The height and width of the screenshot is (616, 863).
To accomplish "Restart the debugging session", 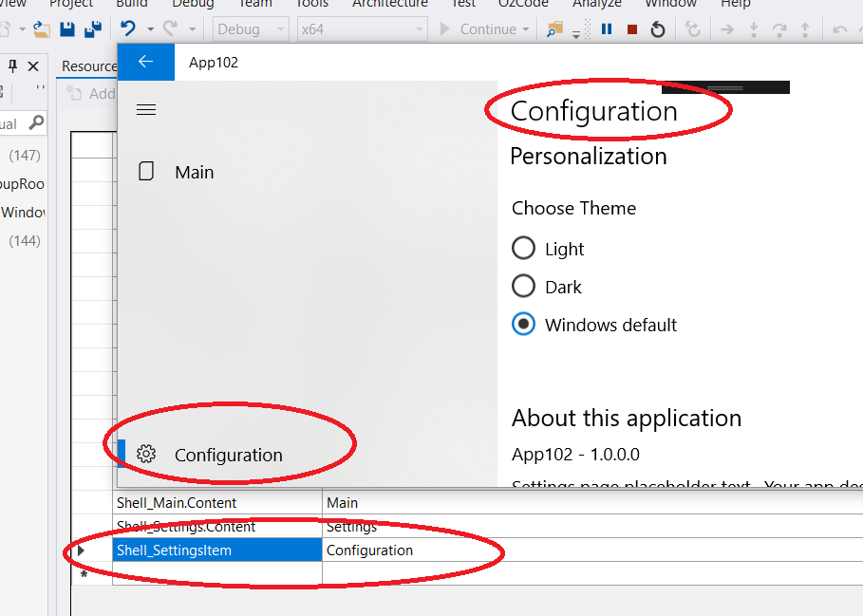I will pos(658,29).
